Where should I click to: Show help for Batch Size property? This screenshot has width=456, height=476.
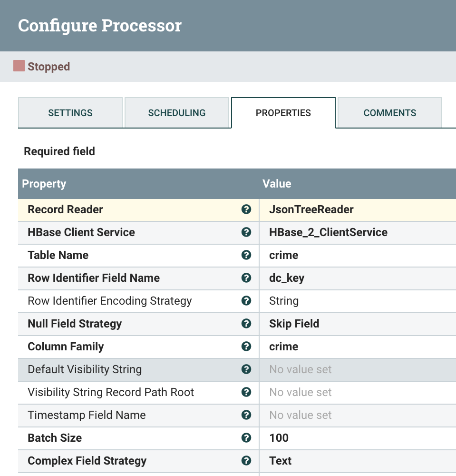coord(246,438)
